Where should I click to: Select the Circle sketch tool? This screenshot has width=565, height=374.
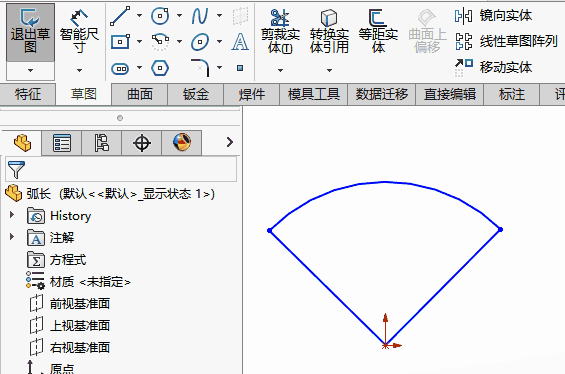pyautogui.click(x=160, y=16)
